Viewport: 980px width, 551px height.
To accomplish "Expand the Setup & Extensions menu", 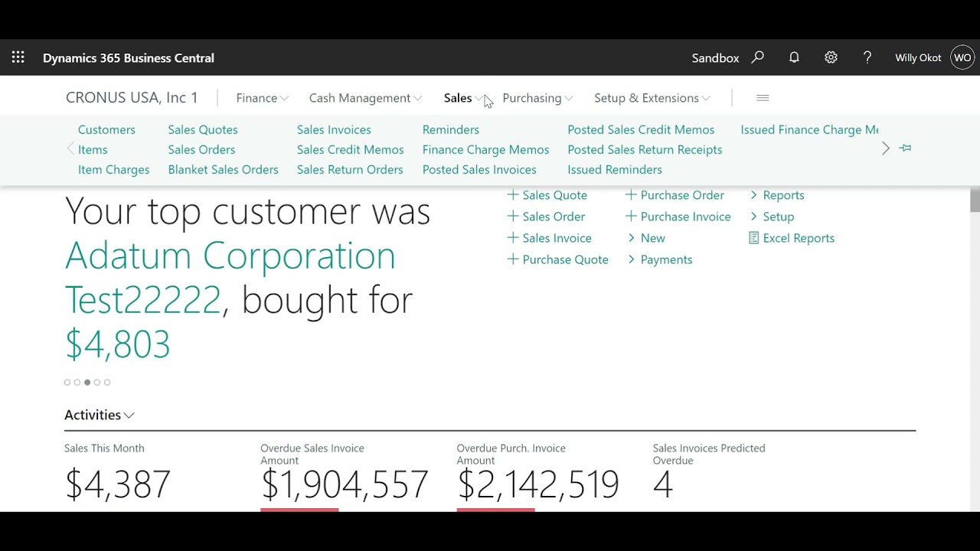I will 652,98.
